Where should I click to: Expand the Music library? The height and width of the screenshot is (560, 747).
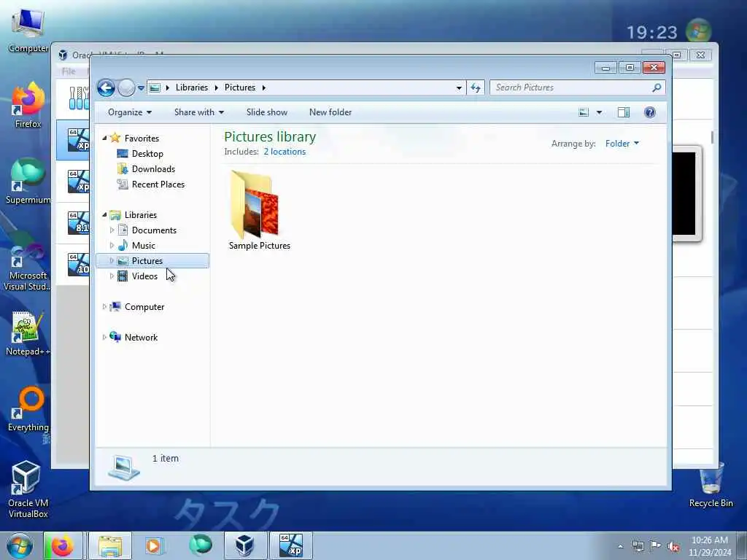click(x=112, y=246)
